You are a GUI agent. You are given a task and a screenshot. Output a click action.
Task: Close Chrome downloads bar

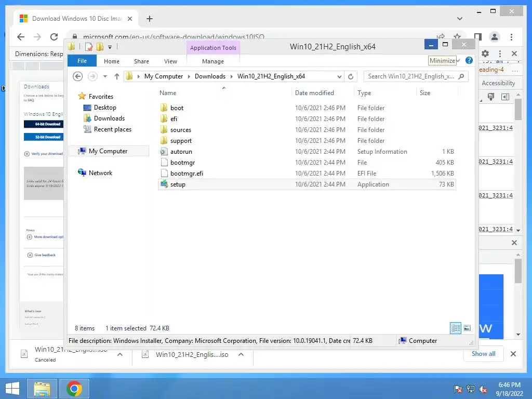pos(513,354)
